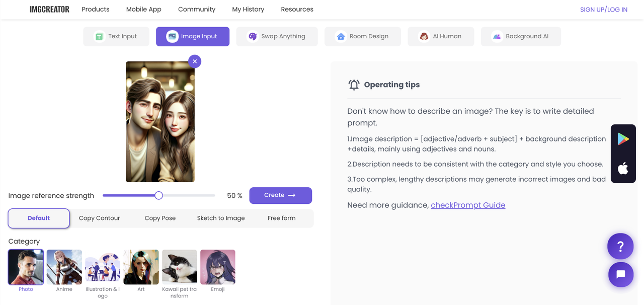Choose the Illustration & logo category
The width and height of the screenshot is (644, 305).
103,267
